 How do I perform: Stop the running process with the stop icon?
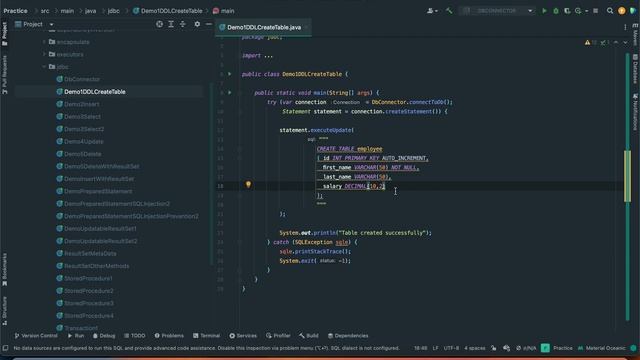point(596,11)
